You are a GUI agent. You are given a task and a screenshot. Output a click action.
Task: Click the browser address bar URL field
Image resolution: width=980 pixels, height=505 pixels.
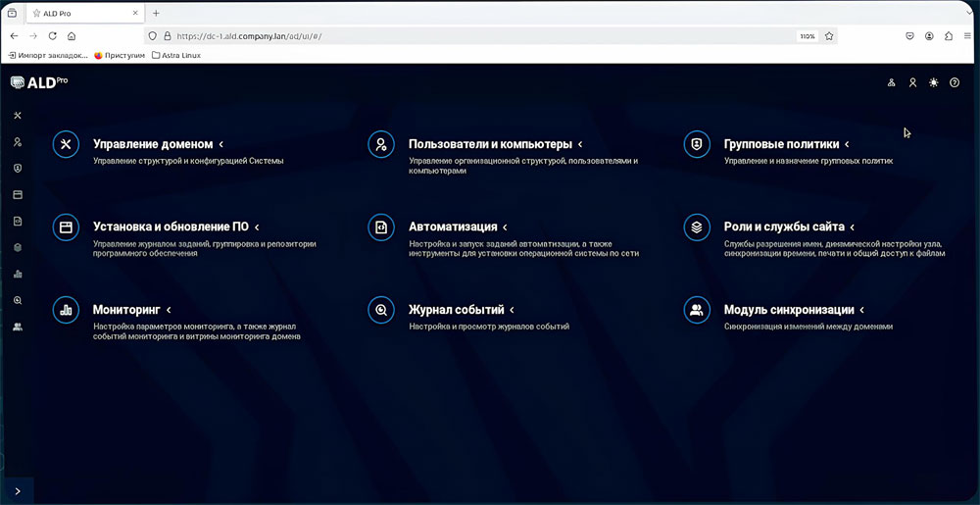(x=480, y=35)
